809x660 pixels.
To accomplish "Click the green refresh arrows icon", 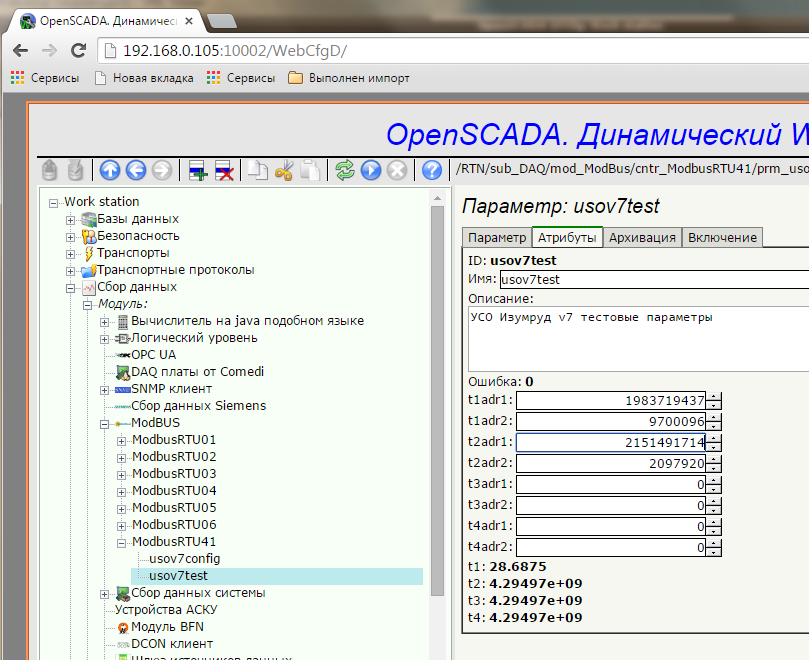I will click(x=345, y=170).
